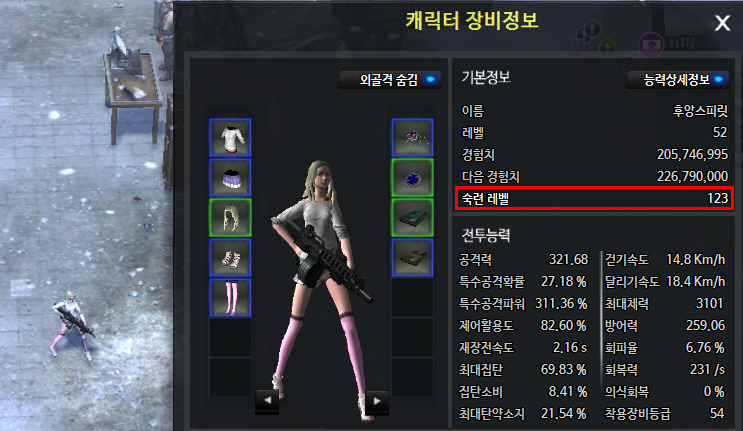Select the brown chip module slot
The height and width of the screenshot is (431, 743).
pyautogui.click(x=412, y=258)
